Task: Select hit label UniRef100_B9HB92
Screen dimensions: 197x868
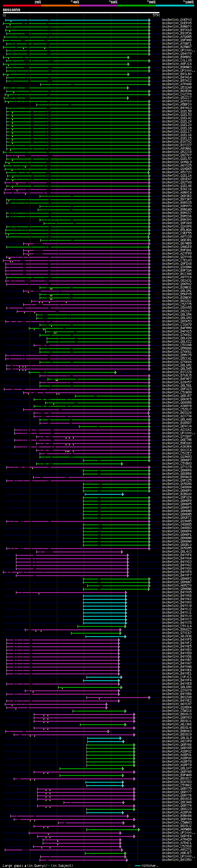Action: click(177, 57)
